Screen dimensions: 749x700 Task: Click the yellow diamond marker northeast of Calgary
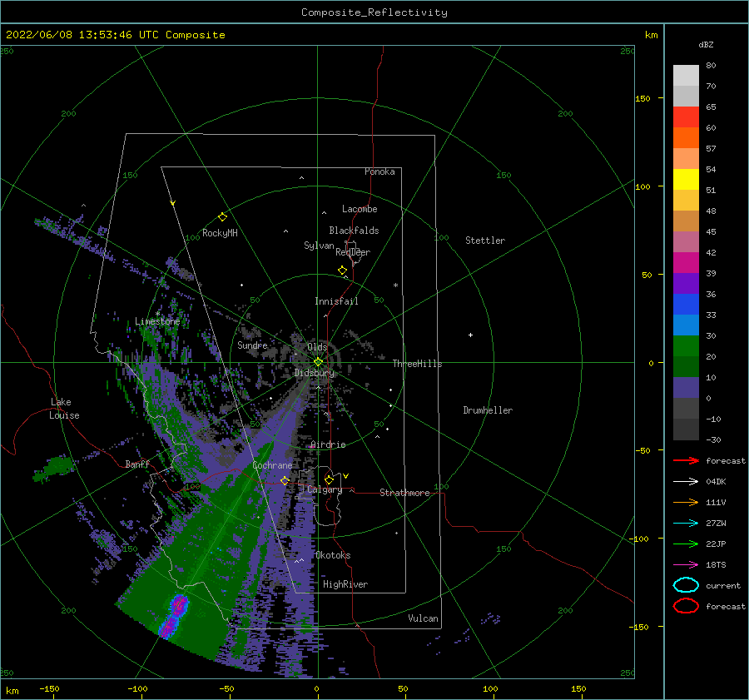[x=329, y=479]
